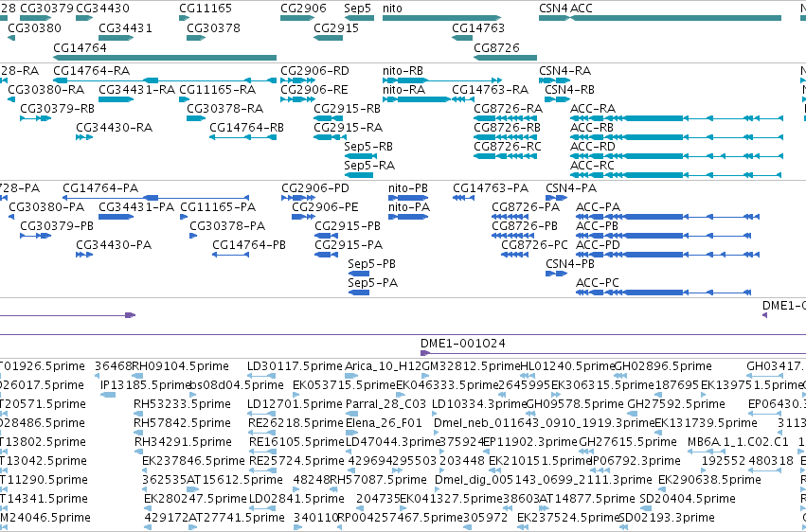The image size is (806, 532).
Task: Select the MB6A.1_1.C02.C1 EST label
Action: pos(738,442)
